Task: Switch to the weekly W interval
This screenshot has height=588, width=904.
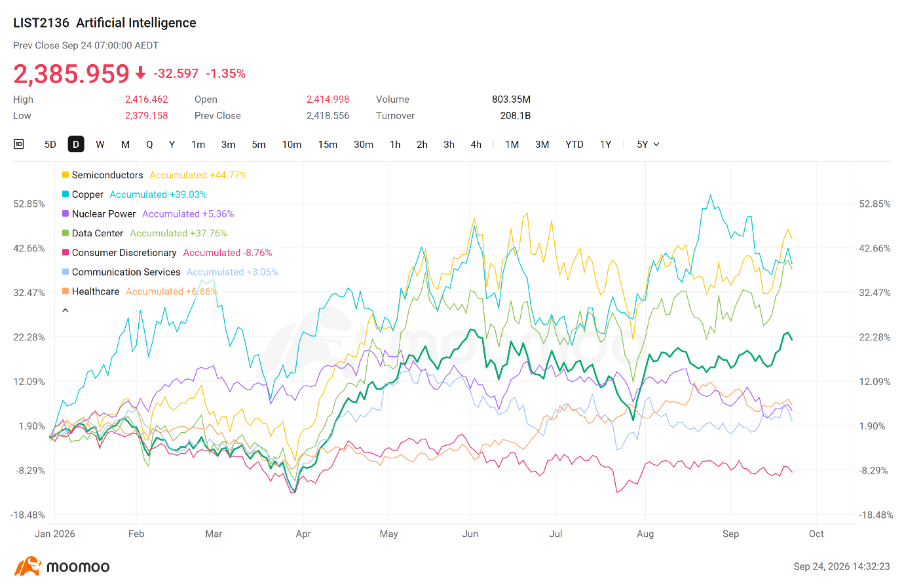Action: [100, 144]
